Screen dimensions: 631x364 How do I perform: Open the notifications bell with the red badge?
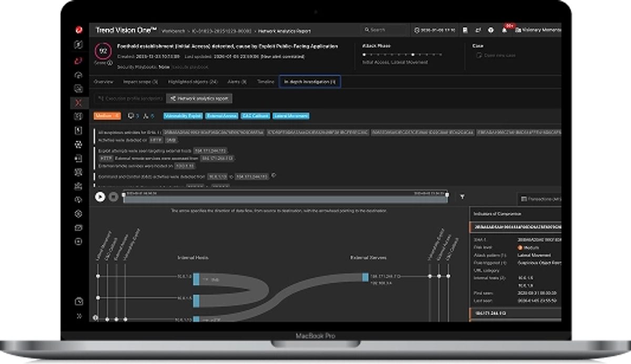(505, 30)
